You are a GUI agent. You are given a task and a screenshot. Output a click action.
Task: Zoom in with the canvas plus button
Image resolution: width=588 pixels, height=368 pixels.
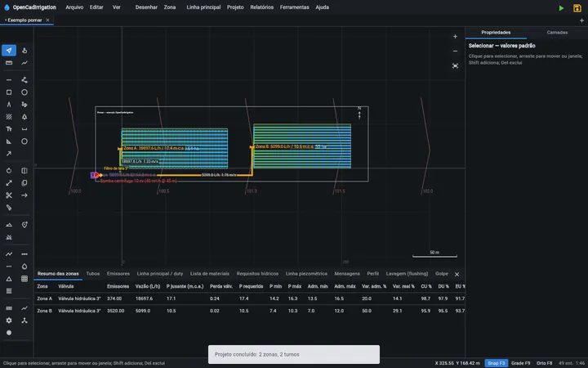pyautogui.click(x=455, y=37)
